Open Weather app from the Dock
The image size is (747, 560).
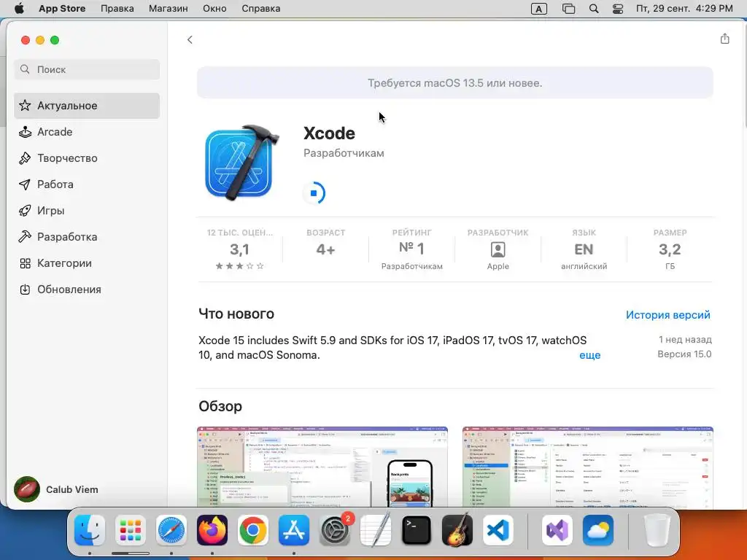click(598, 530)
